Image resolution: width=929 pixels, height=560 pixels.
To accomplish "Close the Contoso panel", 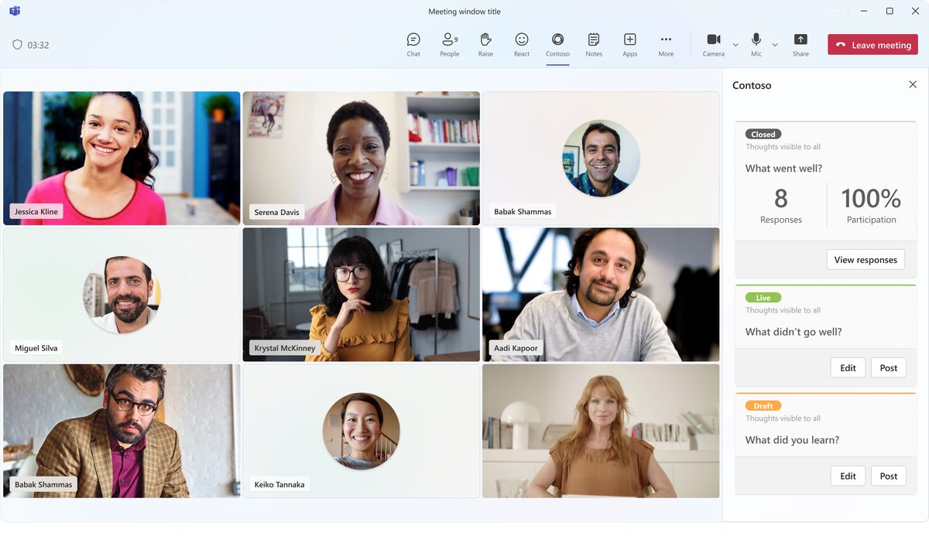I will click(913, 84).
